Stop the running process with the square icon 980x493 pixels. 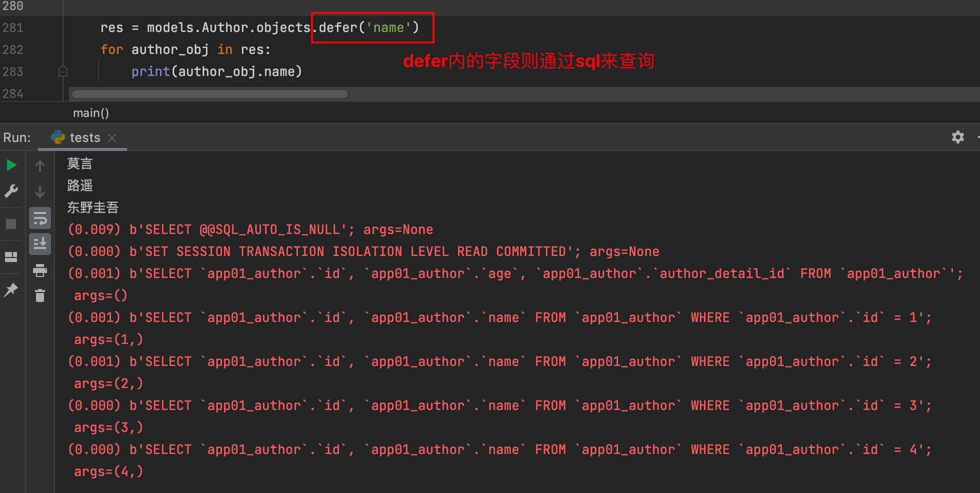[11, 223]
